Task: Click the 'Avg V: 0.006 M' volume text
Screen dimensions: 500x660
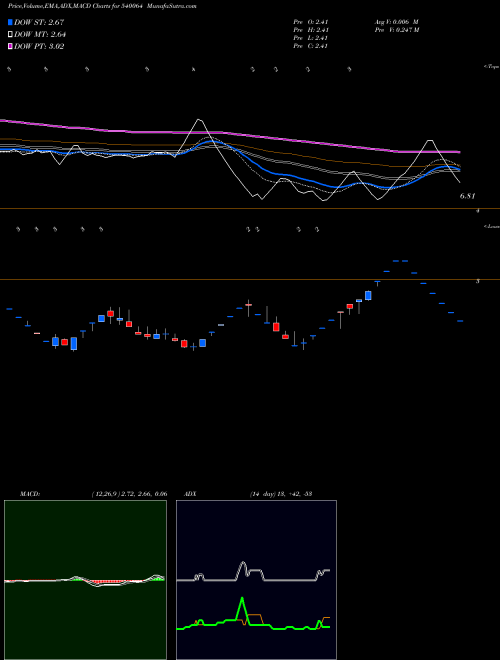Action: coord(396,21)
